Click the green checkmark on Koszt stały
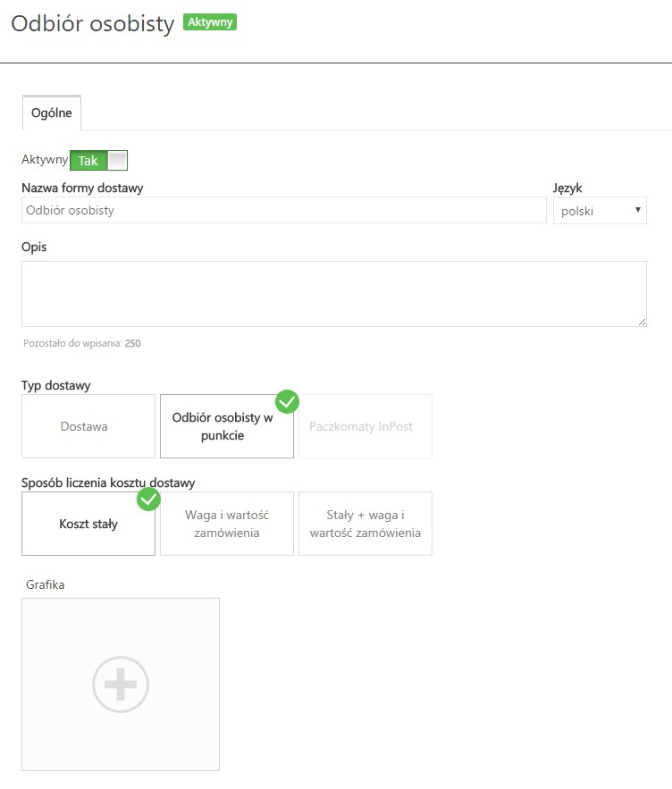The height and width of the screenshot is (789, 672). [x=148, y=499]
